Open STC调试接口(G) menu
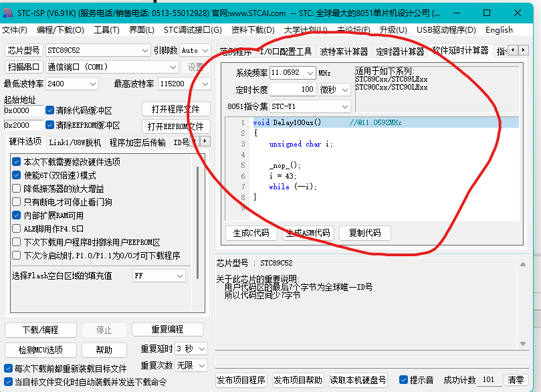Screen dimensions: 541x392 click(x=193, y=30)
